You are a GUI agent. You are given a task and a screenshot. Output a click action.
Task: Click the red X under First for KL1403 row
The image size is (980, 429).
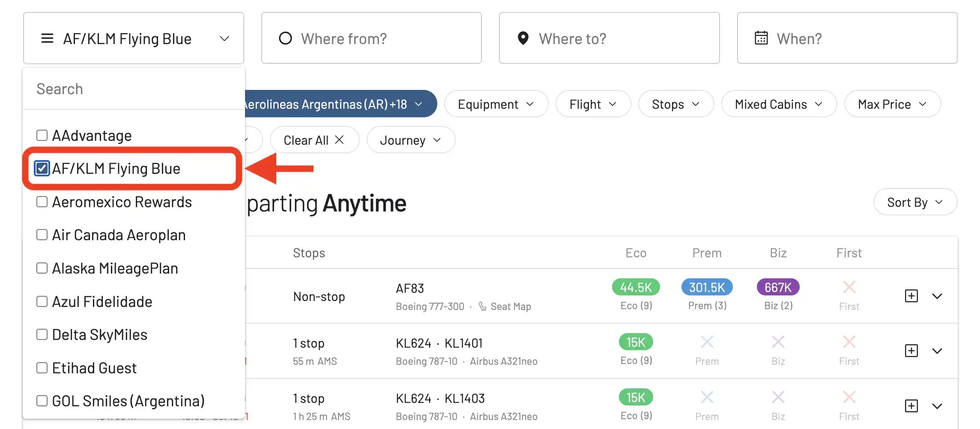pyautogui.click(x=849, y=397)
